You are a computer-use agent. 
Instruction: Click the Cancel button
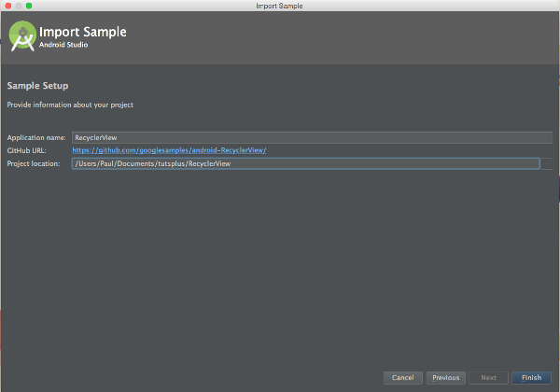[402, 377]
